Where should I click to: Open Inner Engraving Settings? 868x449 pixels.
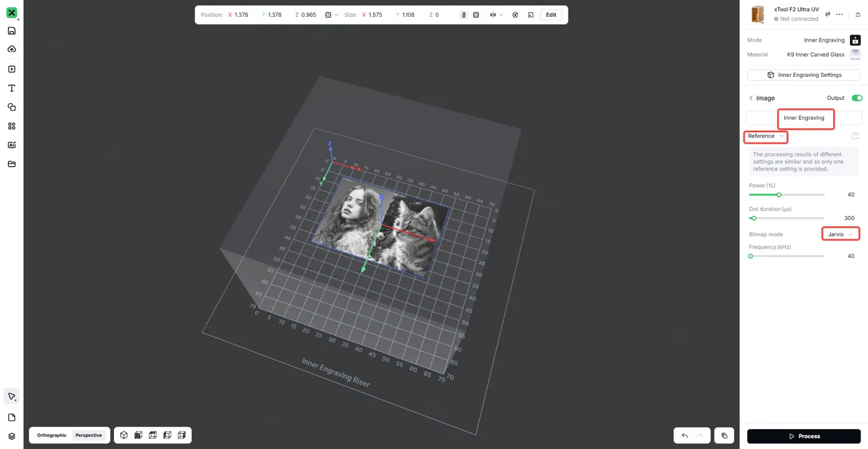click(x=804, y=75)
